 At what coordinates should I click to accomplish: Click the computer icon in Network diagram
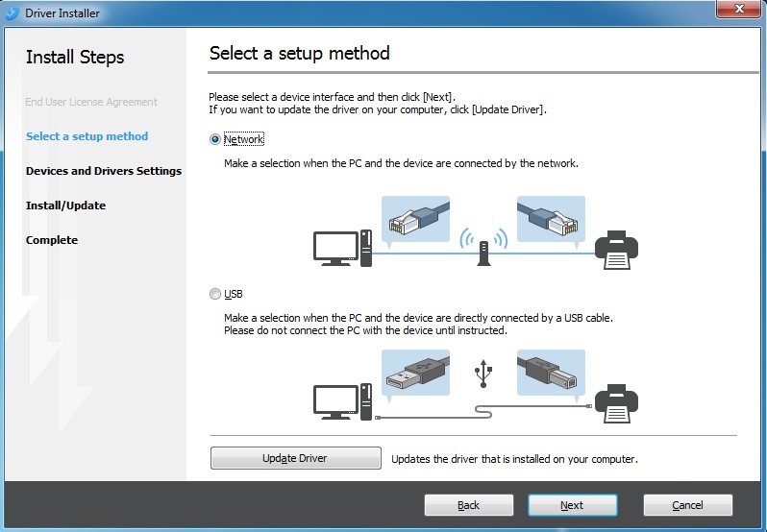click(x=342, y=248)
